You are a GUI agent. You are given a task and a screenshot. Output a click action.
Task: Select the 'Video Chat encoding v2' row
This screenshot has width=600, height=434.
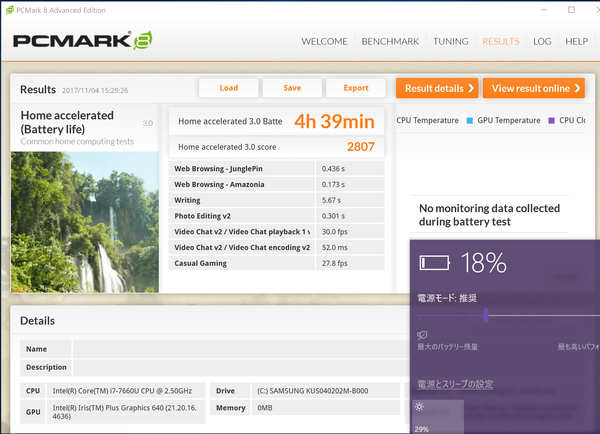coord(276,247)
